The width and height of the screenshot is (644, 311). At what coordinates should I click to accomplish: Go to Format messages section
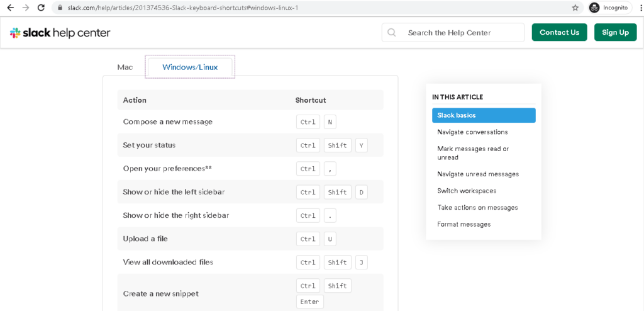[x=464, y=224]
